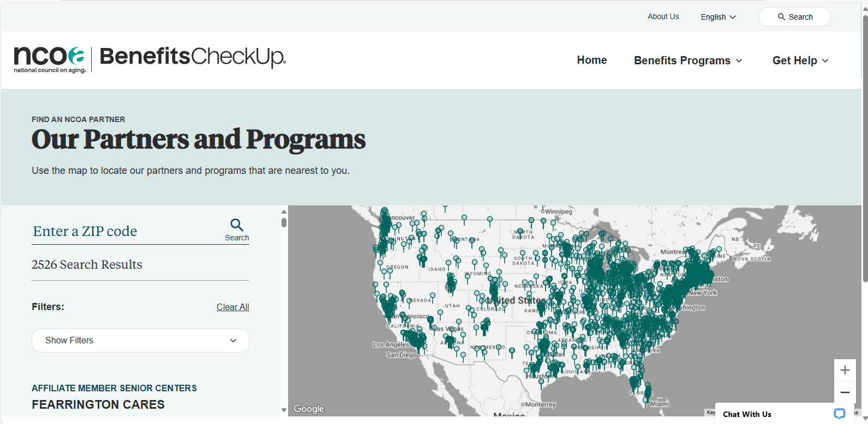Click the NCOA logo
The height and width of the screenshot is (424, 868).
[50, 59]
